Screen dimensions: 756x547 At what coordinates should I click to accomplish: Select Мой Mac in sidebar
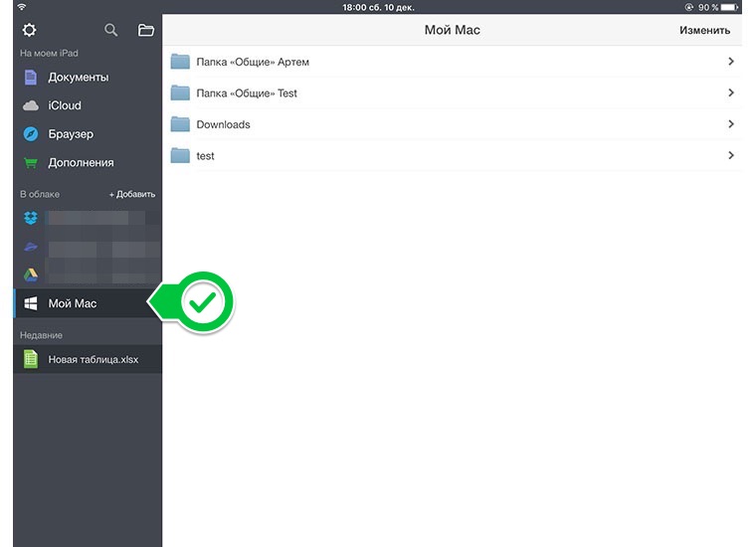[88, 303]
